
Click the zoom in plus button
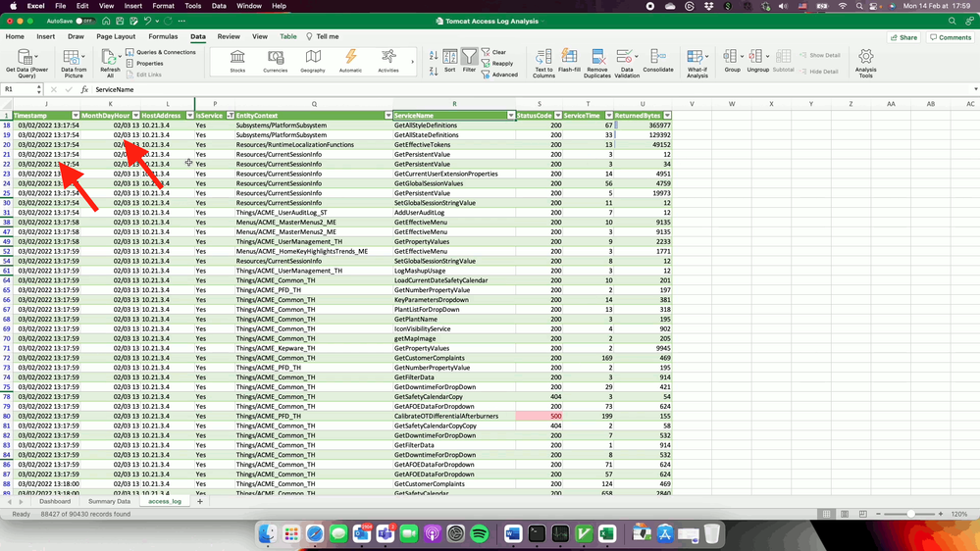point(940,514)
